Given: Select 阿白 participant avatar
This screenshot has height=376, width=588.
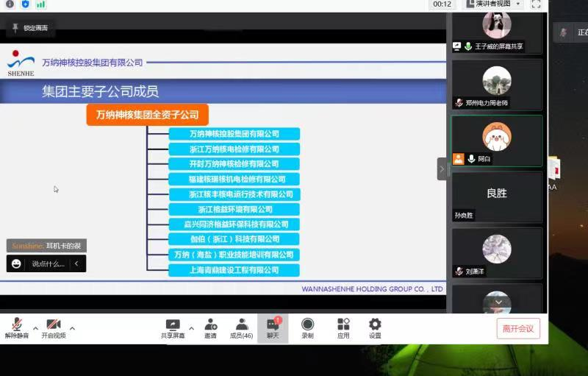Looking at the screenshot, I should pyautogui.click(x=497, y=137).
